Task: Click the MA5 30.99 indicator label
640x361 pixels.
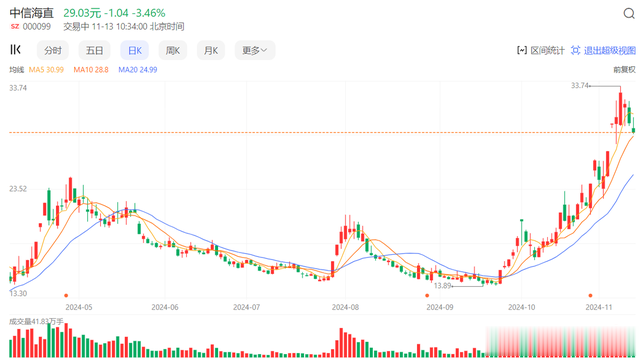Action: point(46,70)
